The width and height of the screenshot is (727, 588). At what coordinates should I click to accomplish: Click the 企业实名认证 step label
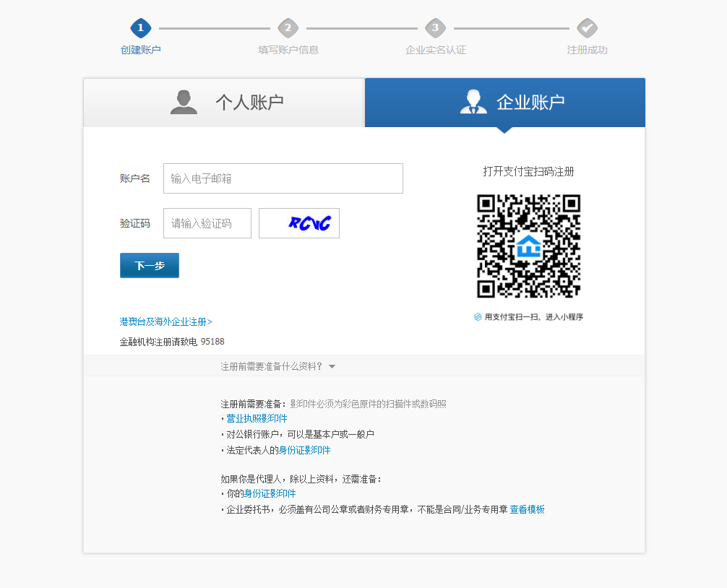(x=435, y=50)
